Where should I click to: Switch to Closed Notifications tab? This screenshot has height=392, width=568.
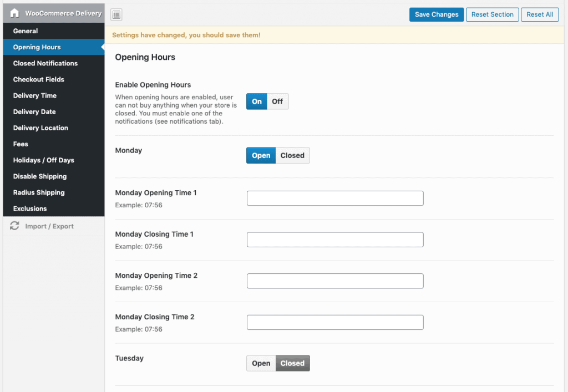point(45,63)
